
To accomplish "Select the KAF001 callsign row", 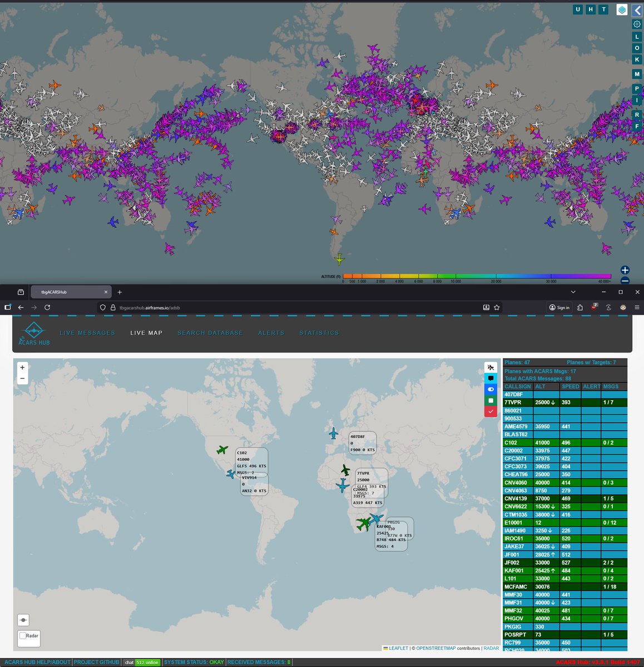I will pos(565,570).
